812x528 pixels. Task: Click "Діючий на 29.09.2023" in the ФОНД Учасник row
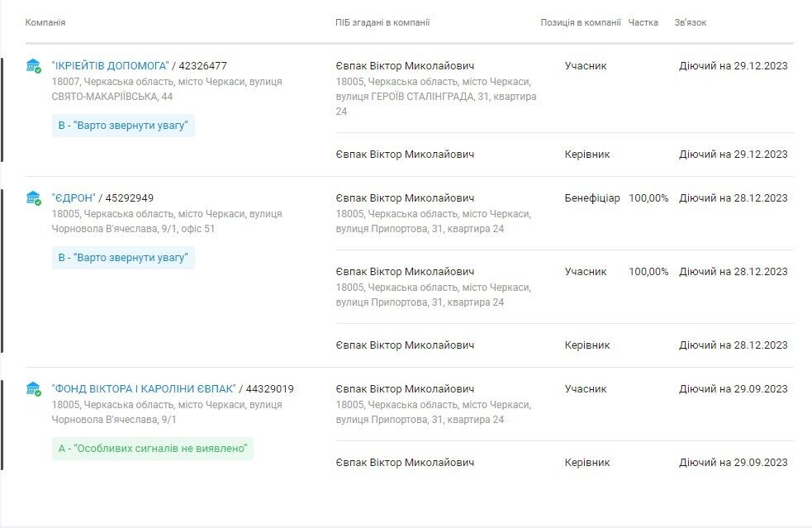coord(734,388)
